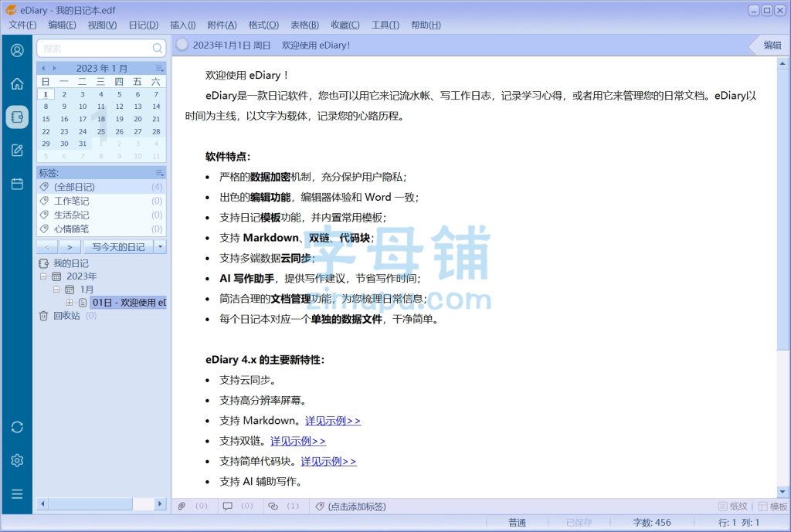The height and width of the screenshot is (532, 791).
Task: Click the 我的日记 notebook tree icon
Action: pyautogui.click(x=43, y=263)
